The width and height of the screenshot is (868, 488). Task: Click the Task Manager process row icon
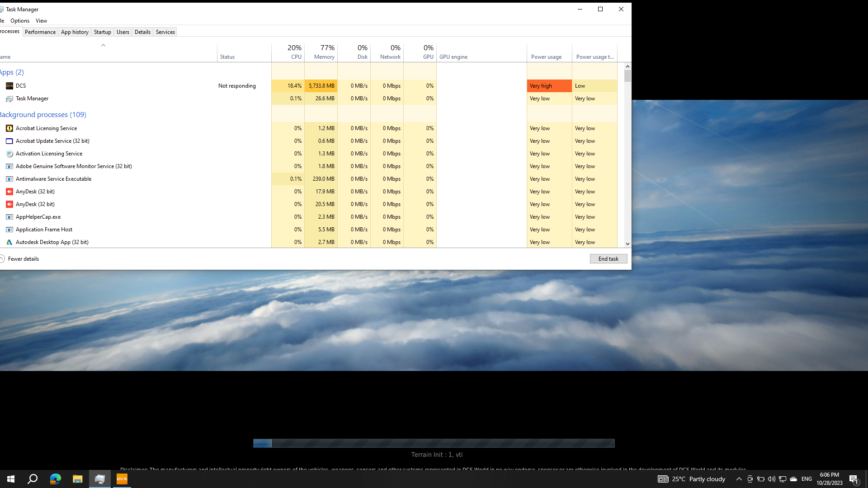pyautogui.click(x=9, y=99)
